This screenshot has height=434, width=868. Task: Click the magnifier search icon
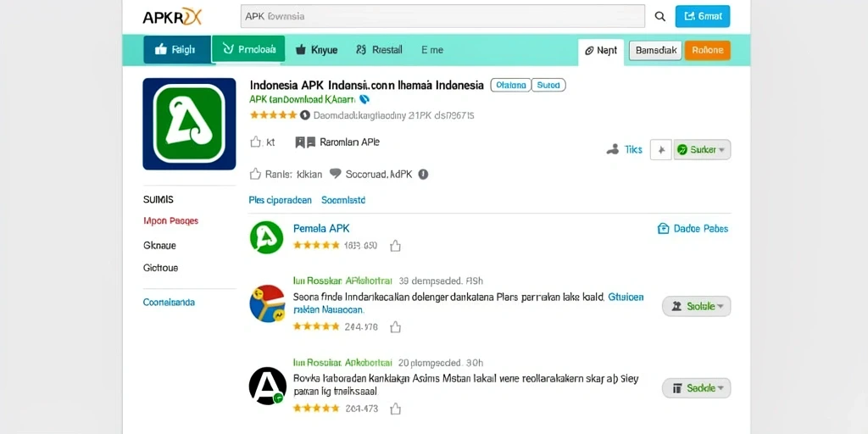[x=659, y=17]
